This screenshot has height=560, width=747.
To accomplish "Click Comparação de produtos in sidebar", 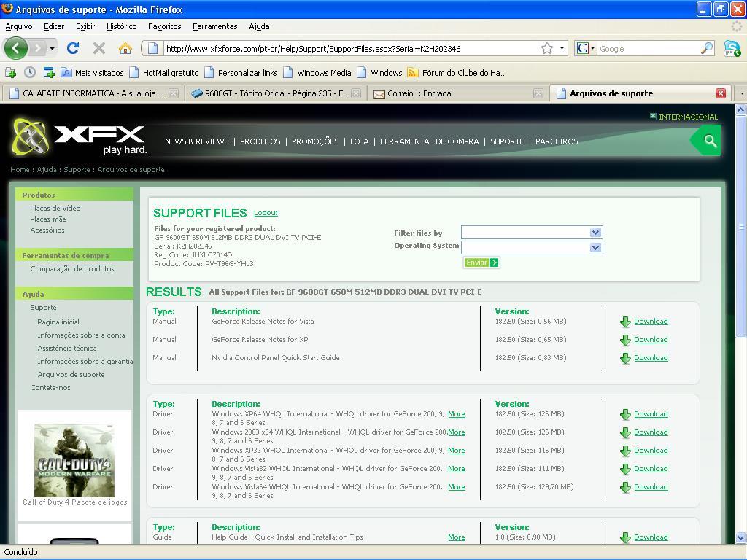I will 72,268.
